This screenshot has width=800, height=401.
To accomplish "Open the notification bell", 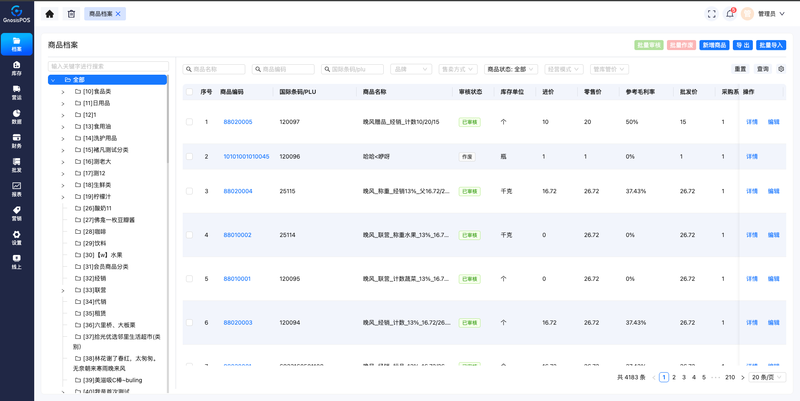I will coord(730,14).
